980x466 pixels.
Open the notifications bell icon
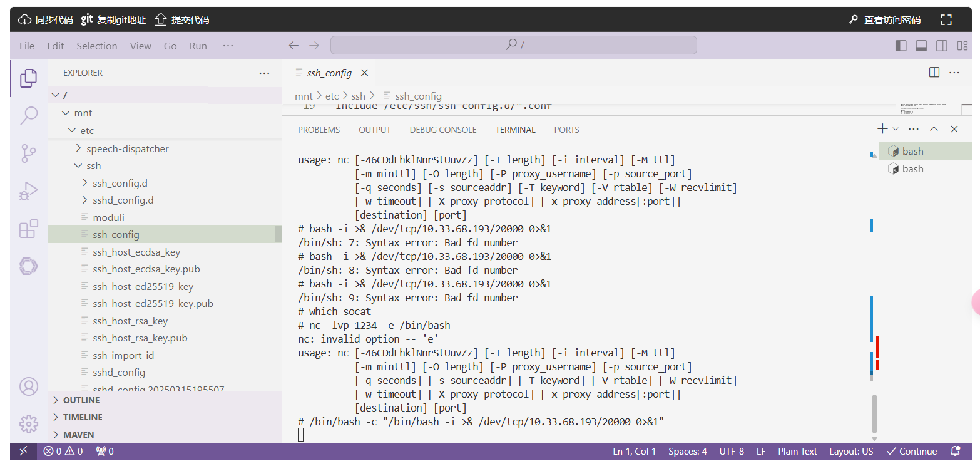click(x=956, y=451)
